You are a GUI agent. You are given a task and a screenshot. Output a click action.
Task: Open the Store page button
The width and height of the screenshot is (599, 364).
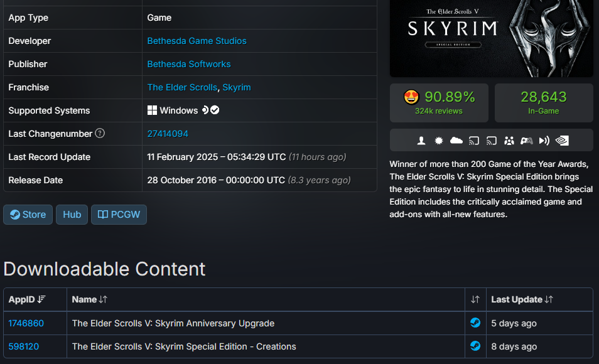click(x=28, y=215)
